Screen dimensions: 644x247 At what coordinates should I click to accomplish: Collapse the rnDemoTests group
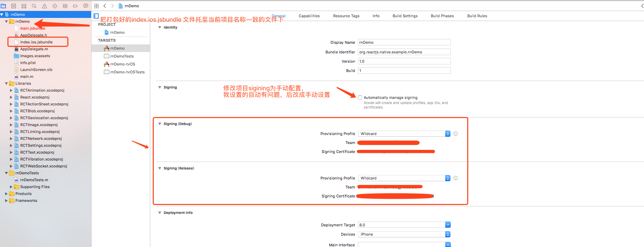coord(6,173)
